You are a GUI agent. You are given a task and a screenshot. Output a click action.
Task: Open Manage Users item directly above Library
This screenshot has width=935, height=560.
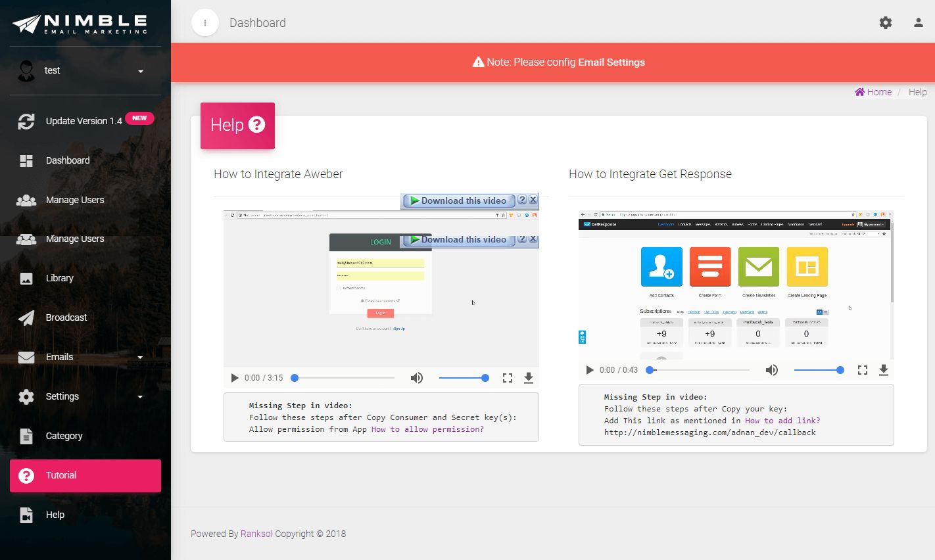click(x=85, y=239)
